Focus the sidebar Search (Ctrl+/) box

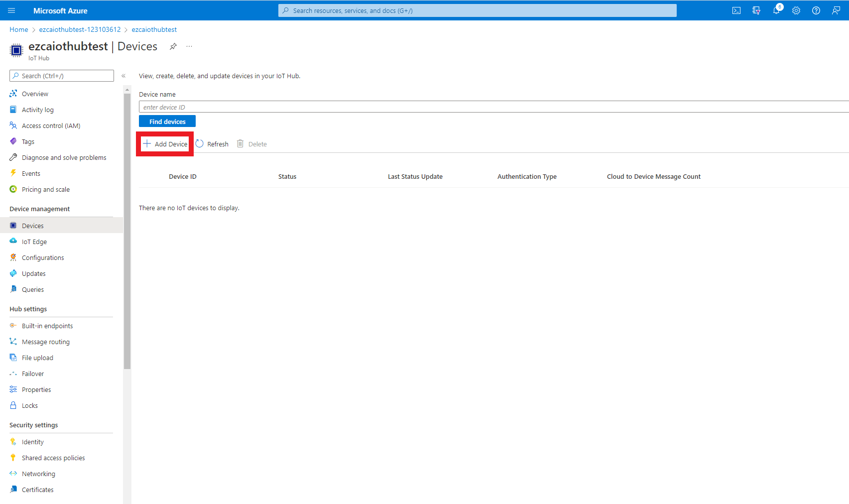coord(62,76)
